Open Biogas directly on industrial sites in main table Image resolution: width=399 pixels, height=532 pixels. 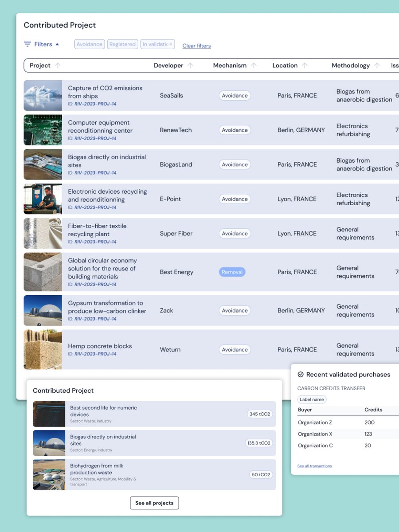click(x=107, y=161)
